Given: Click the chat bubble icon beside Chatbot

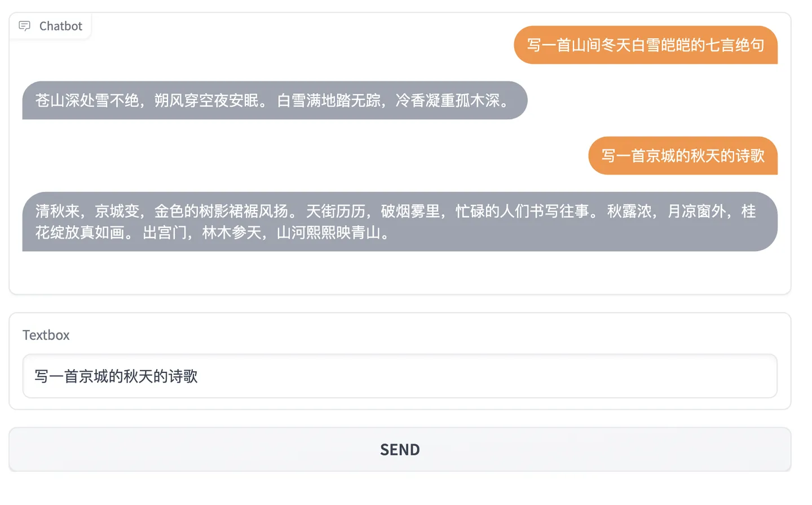Looking at the screenshot, I should pos(24,26).
